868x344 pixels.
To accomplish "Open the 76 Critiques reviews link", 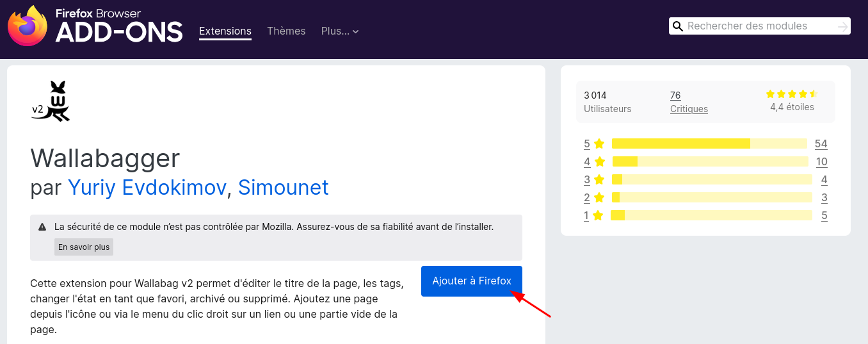I will 689,102.
